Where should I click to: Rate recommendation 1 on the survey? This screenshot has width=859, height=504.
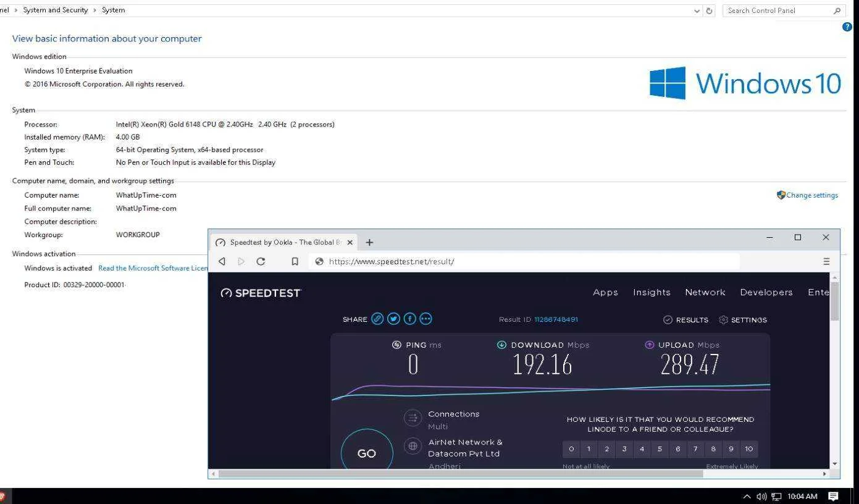[589, 449]
